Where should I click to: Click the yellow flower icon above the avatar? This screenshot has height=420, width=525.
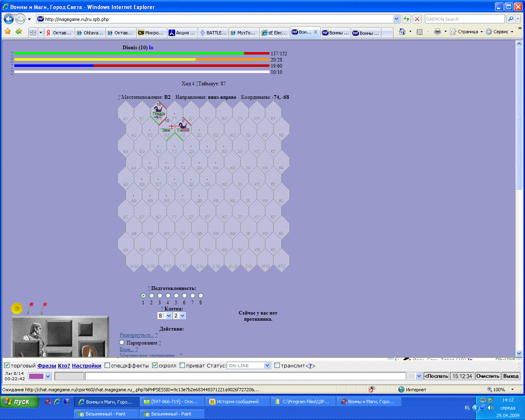[x=17, y=308]
